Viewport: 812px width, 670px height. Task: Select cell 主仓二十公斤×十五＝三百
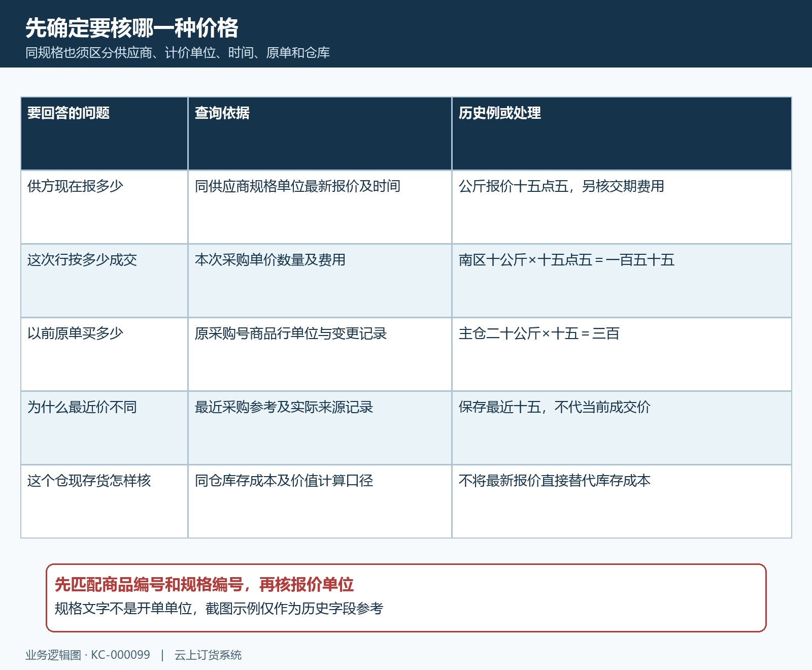click(622, 354)
